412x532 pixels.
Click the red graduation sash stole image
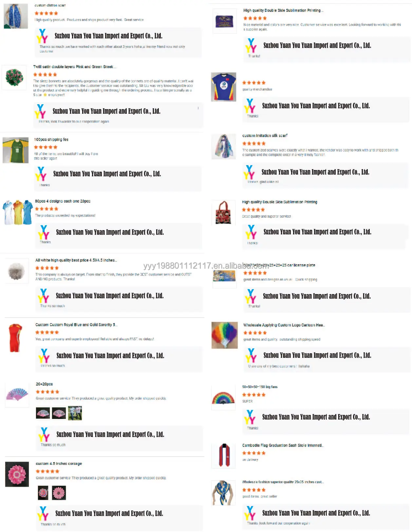pyautogui.click(x=223, y=455)
